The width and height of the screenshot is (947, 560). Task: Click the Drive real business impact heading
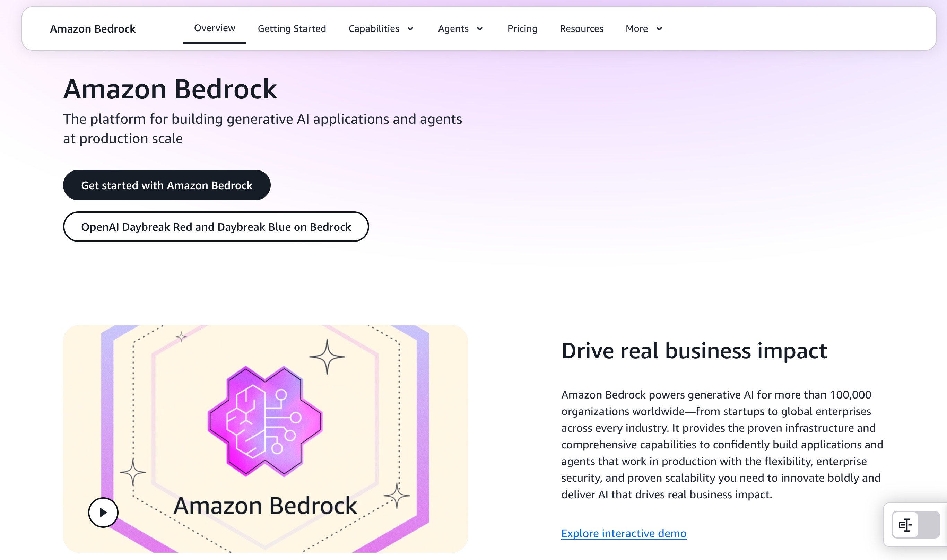(694, 350)
